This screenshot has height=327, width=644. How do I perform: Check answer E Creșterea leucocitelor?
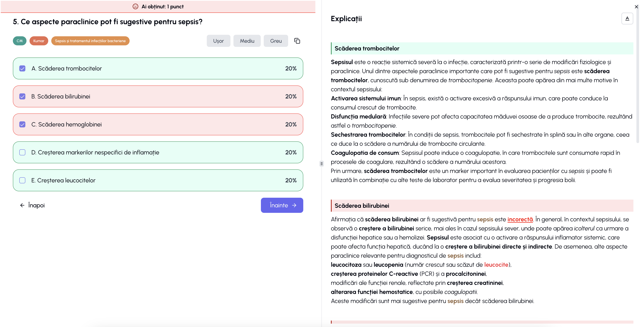click(x=23, y=180)
